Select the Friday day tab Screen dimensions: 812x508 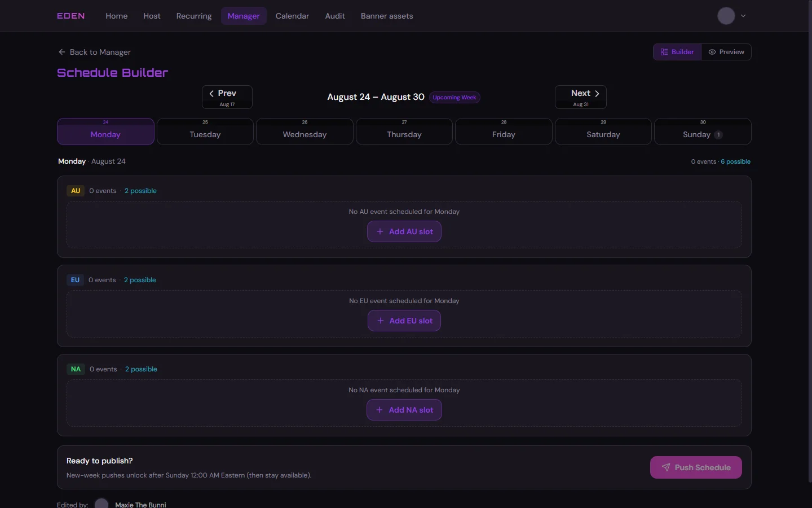504,132
